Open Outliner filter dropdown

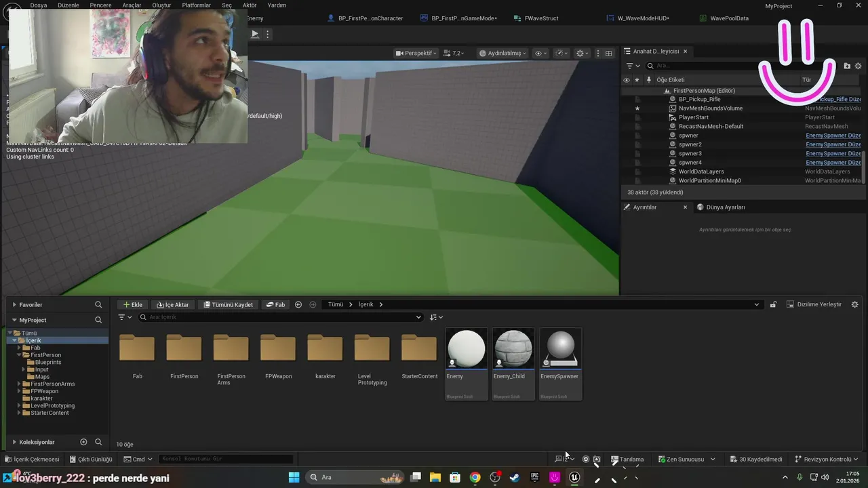point(633,66)
